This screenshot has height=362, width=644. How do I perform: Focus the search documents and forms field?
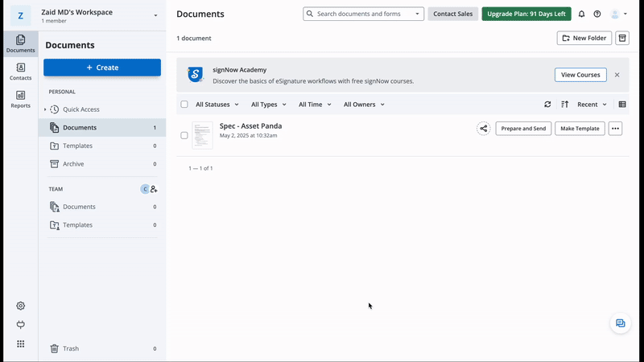click(363, 14)
